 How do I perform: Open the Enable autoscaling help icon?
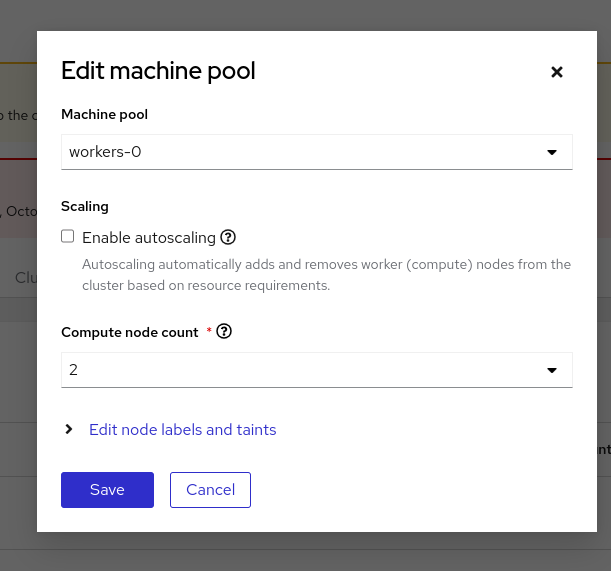click(x=228, y=237)
